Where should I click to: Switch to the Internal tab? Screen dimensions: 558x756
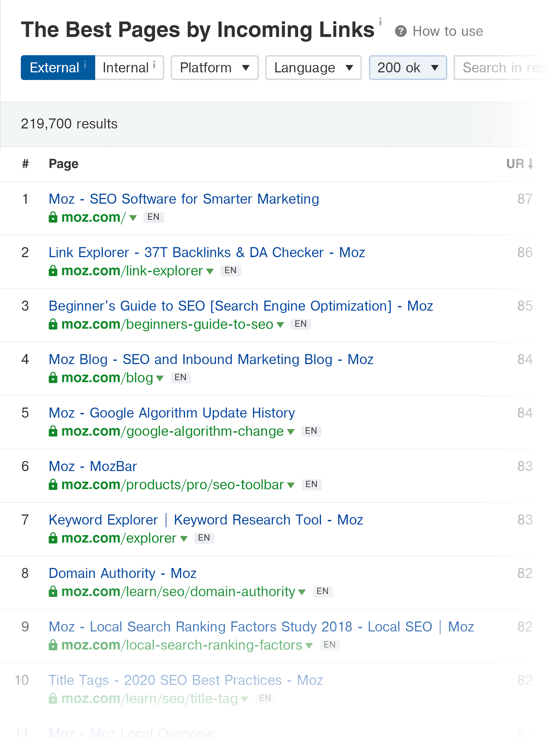(x=129, y=68)
